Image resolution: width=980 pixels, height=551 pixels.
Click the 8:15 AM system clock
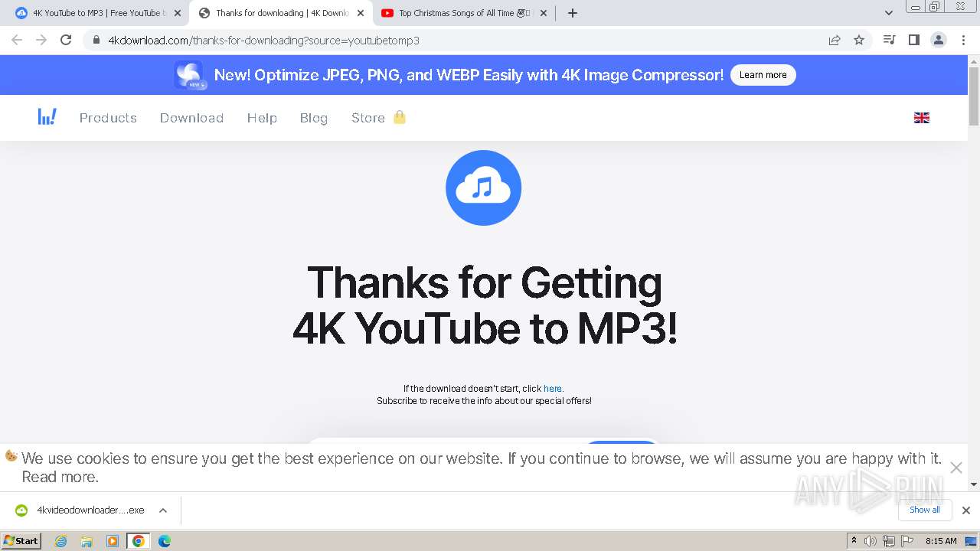(x=941, y=541)
